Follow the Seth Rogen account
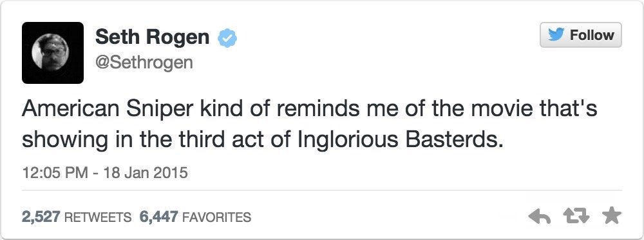The image size is (644, 240). [581, 35]
